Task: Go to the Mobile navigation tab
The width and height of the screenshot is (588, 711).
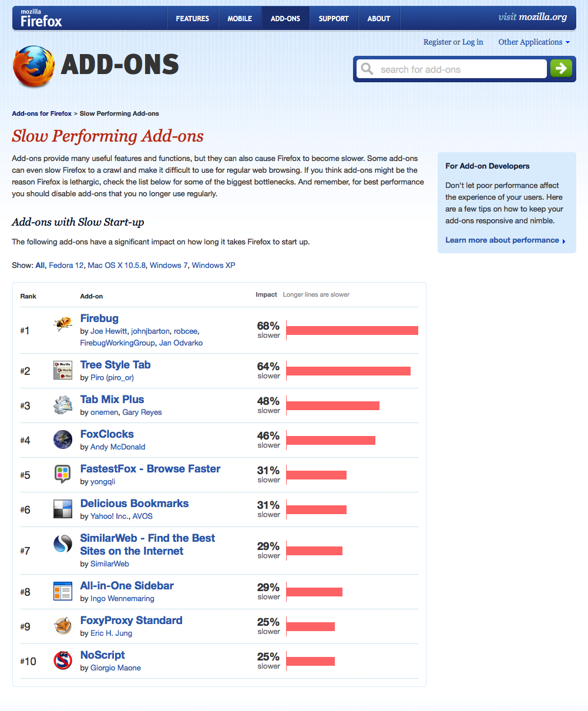Action: [x=240, y=19]
